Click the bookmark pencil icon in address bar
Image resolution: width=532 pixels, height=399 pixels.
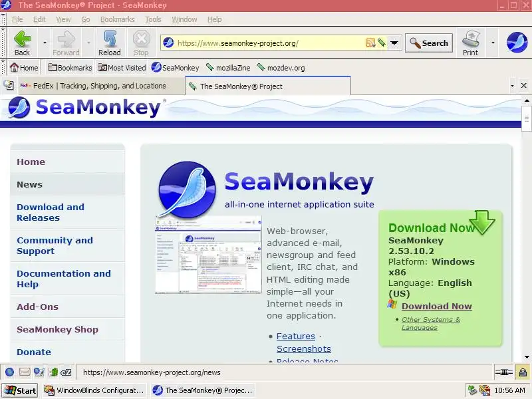pos(382,43)
